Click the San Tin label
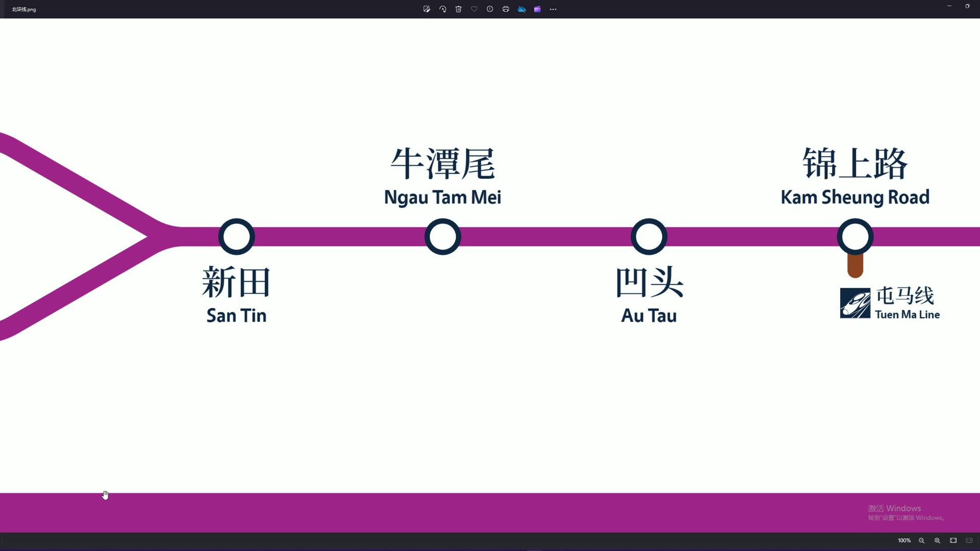Viewport: 980px width, 551px height. [x=236, y=316]
